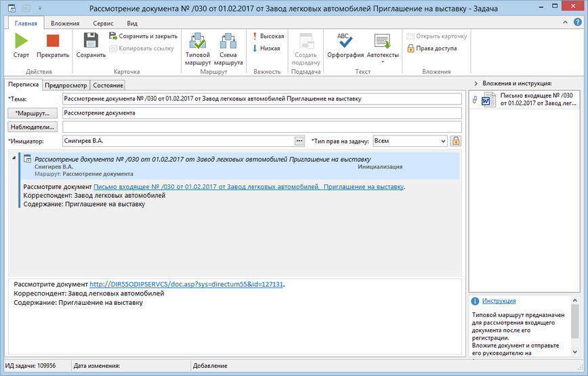Collapse the Вложения и инструкция panel

pyautogui.click(x=476, y=83)
